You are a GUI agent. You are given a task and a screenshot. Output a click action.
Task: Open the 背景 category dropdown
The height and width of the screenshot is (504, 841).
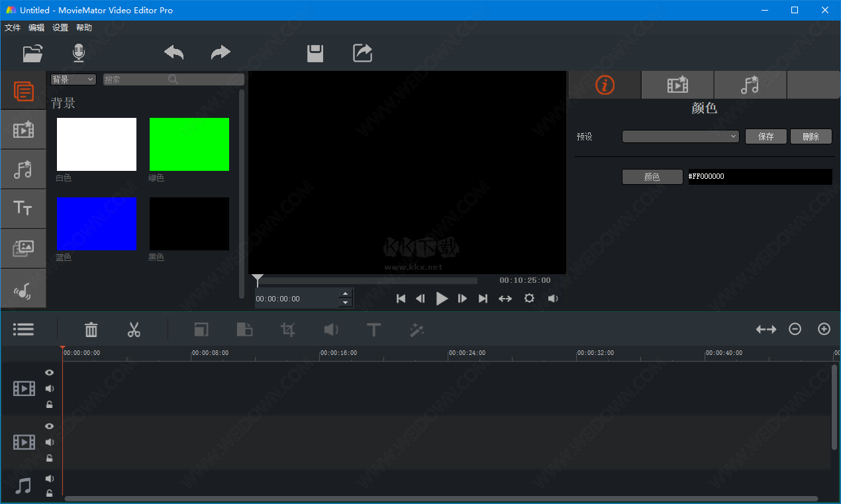coord(73,79)
